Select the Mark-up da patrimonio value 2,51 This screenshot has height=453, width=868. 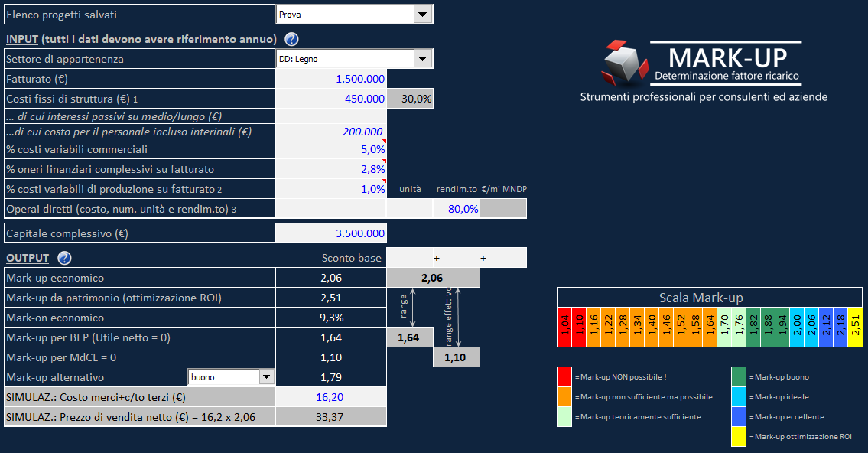tap(331, 298)
